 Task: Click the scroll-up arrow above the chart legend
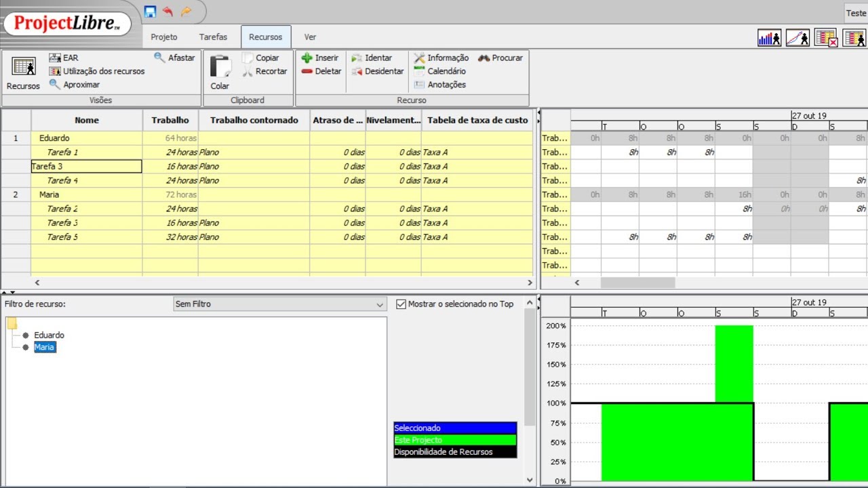point(530,304)
